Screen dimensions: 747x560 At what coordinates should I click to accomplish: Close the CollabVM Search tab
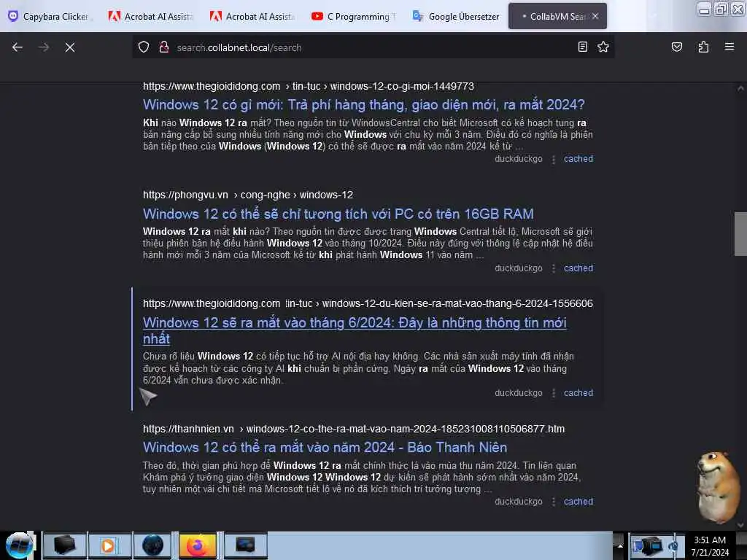595,16
